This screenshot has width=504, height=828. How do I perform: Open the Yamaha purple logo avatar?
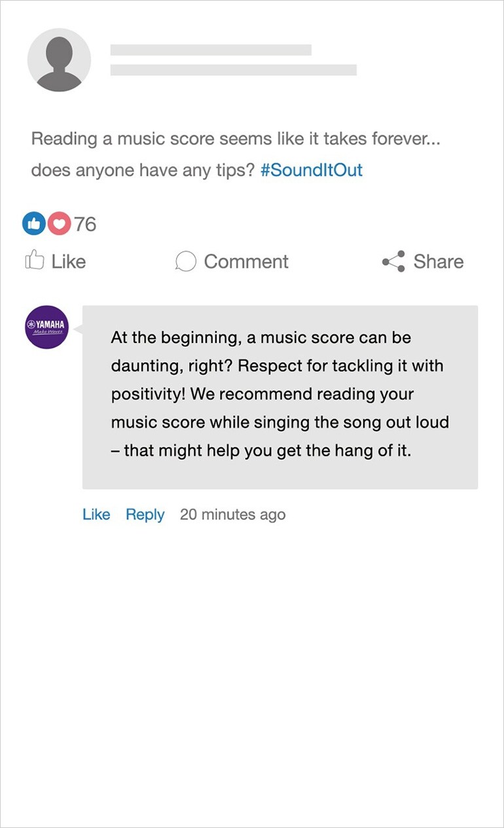pos(46,327)
